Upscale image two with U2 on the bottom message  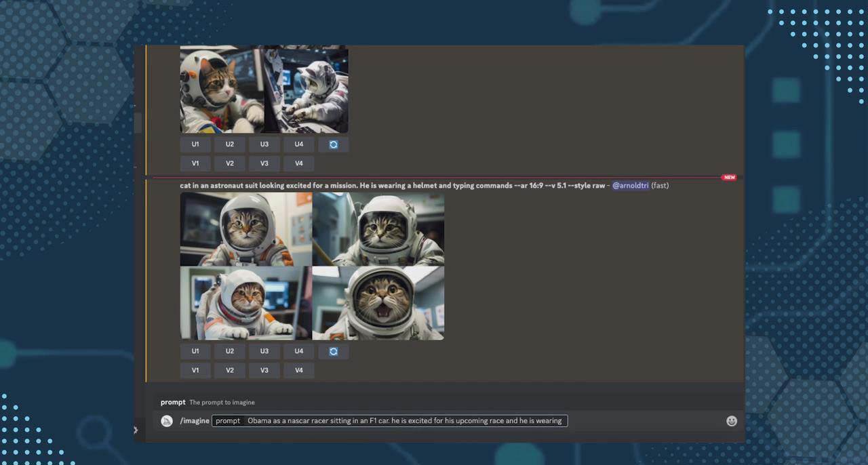(x=229, y=351)
